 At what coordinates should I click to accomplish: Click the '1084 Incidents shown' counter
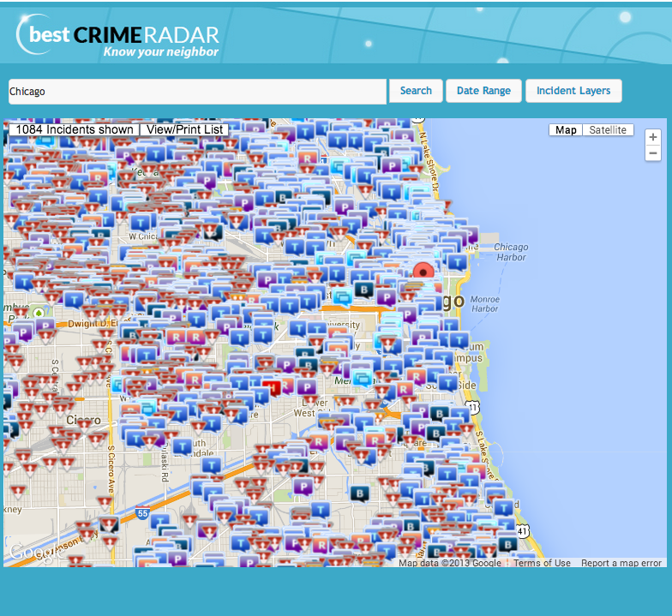point(75,129)
